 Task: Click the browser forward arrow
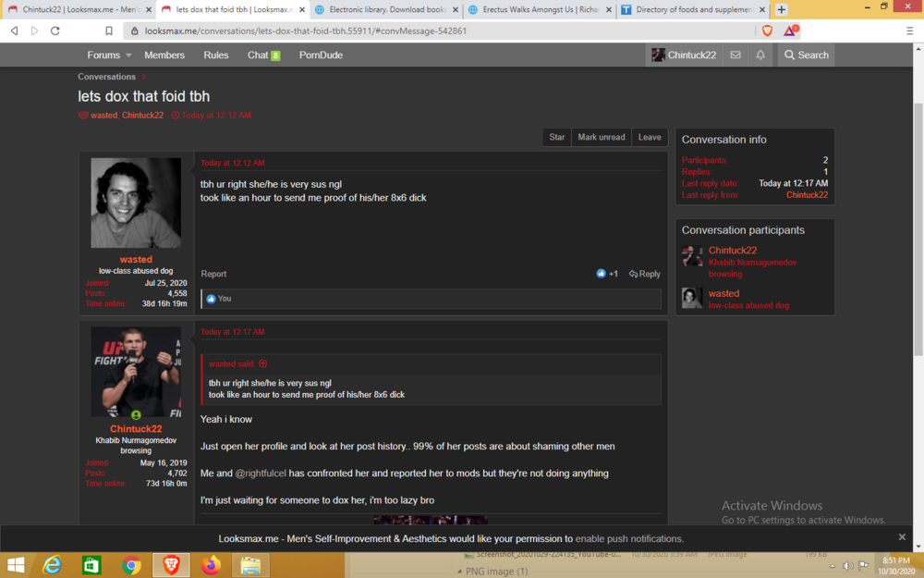35,31
